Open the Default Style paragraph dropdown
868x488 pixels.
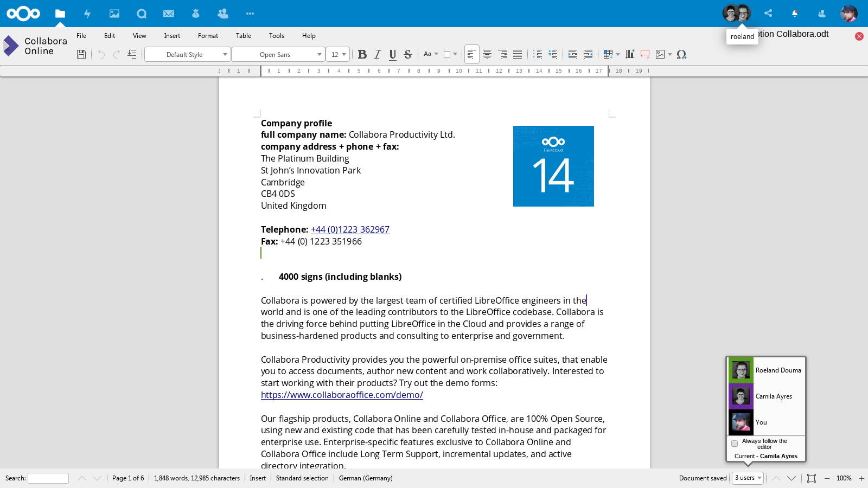click(x=188, y=54)
